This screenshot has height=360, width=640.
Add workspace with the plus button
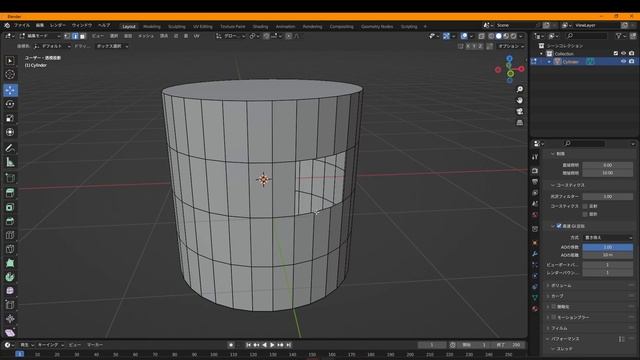click(x=425, y=27)
